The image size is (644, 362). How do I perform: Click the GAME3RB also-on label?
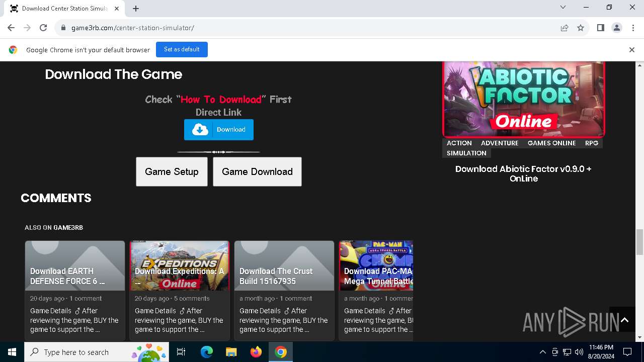click(68, 227)
